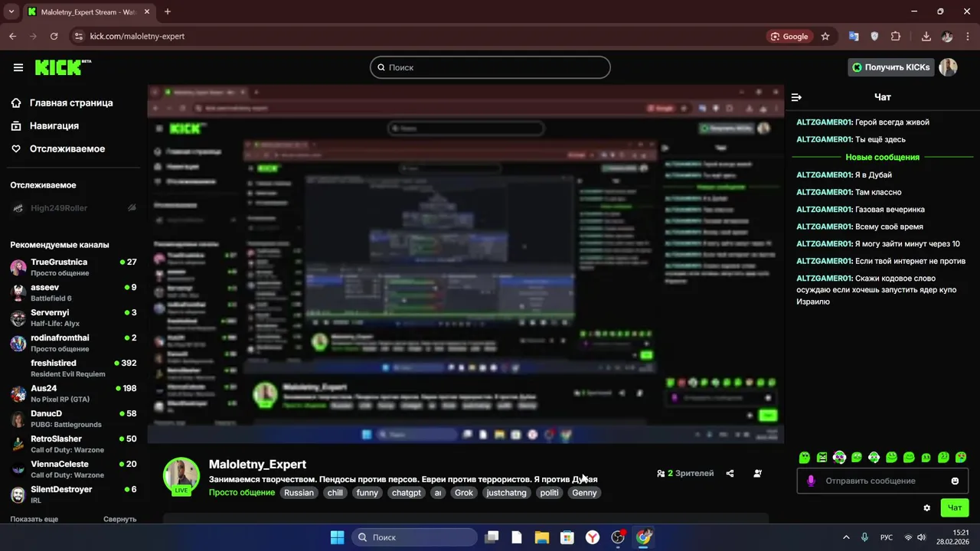Open the Chrome downloads icon
Image resolution: width=980 pixels, height=551 pixels.
[x=926, y=36]
